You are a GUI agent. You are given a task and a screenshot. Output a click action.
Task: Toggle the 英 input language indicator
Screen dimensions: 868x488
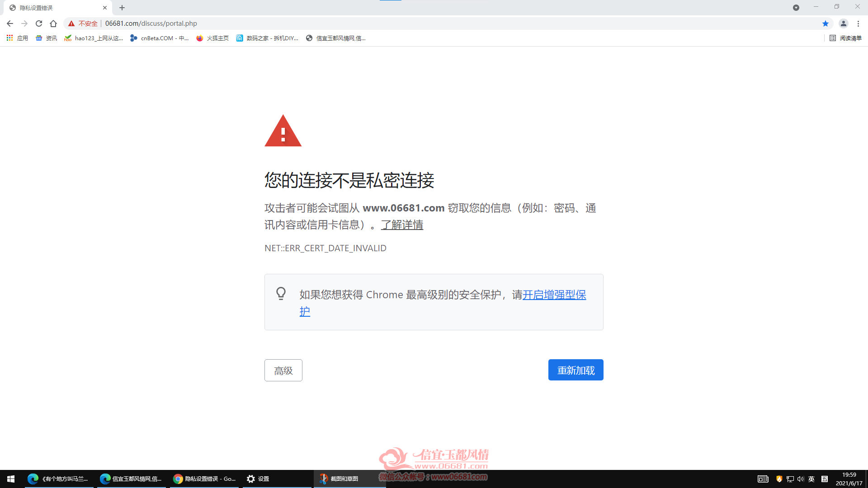(811, 479)
